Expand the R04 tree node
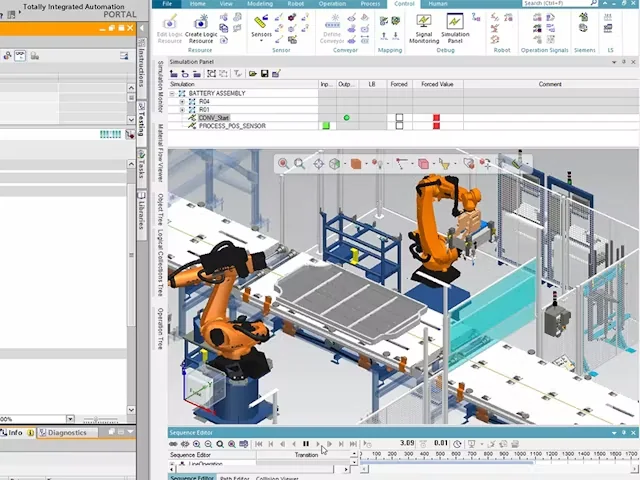The image size is (640, 480). (182, 102)
